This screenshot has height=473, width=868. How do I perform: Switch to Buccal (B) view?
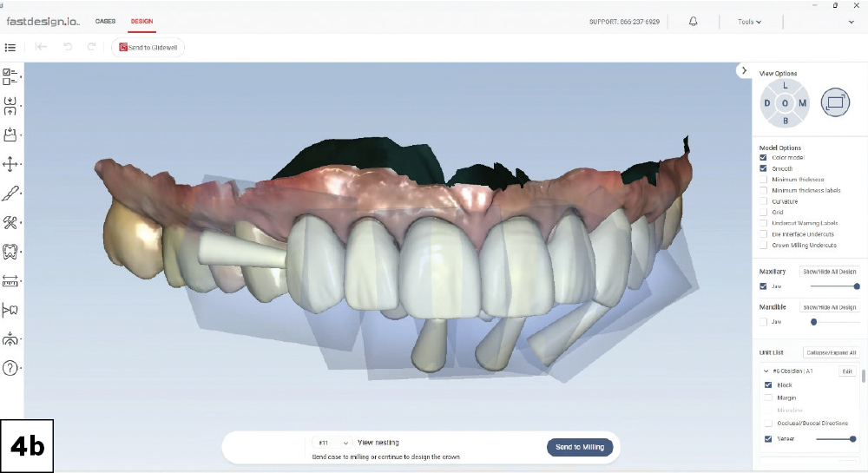pyautogui.click(x=785, y=121)
